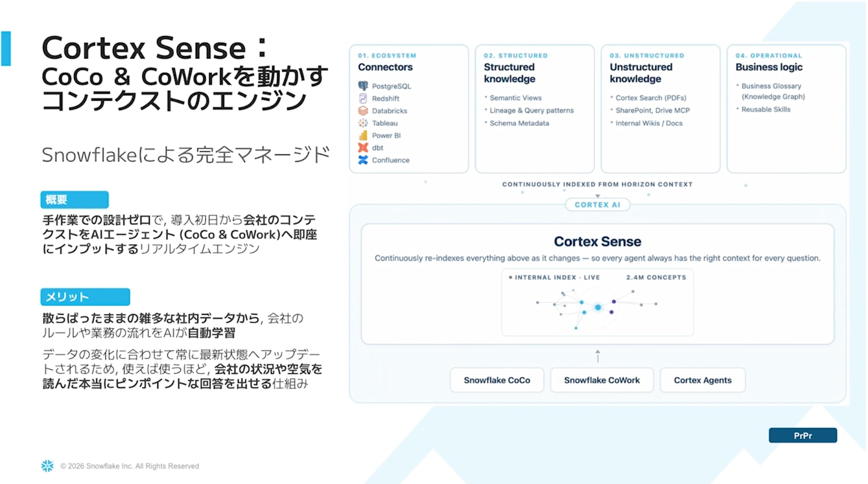Click the 'Unstructured knowledge' heading
The width and height of the screenshot is (868, 484).
[641, 73]
